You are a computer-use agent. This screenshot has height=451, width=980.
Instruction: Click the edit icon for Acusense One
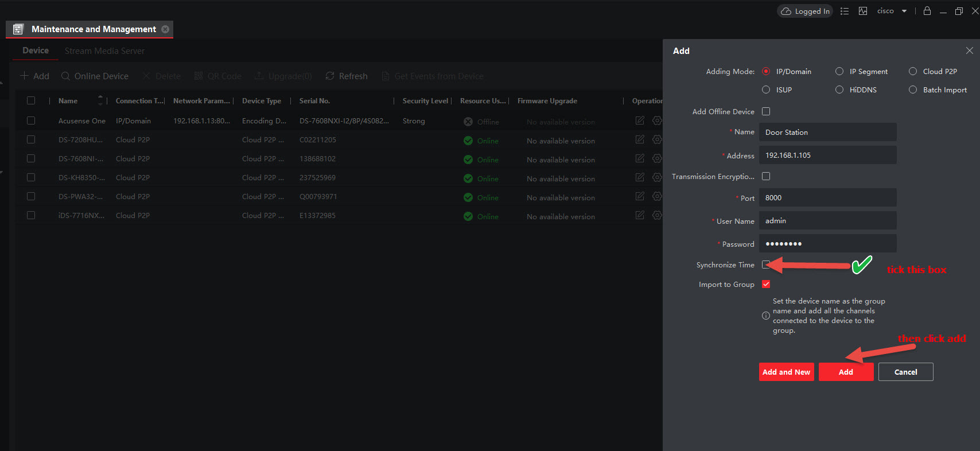coord(640,120)
